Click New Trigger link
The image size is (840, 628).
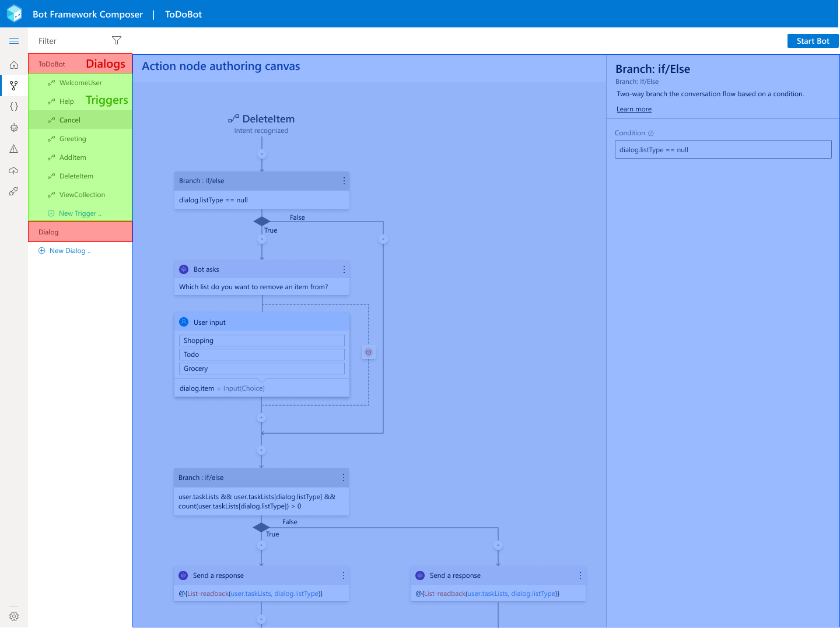[x=75, y=213]
